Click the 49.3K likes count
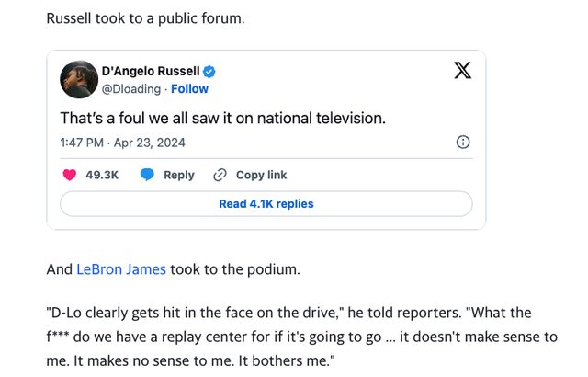588x377 pixels. pyautogui.click(x=102, y=175)
